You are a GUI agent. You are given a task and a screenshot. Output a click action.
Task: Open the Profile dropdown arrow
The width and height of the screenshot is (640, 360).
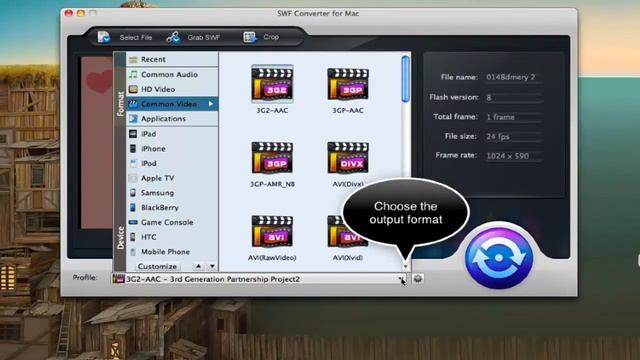tap(402, 279)
